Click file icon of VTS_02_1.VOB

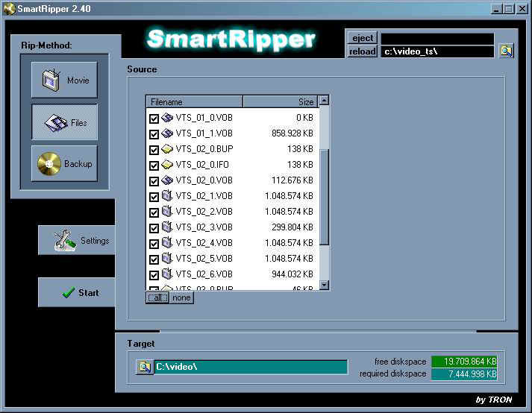coord(167,195)
